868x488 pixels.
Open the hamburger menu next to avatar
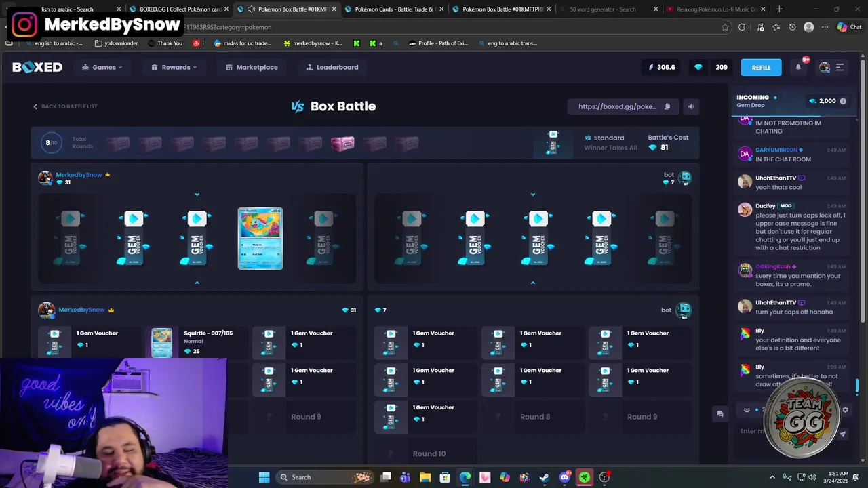tap(840, 67)
